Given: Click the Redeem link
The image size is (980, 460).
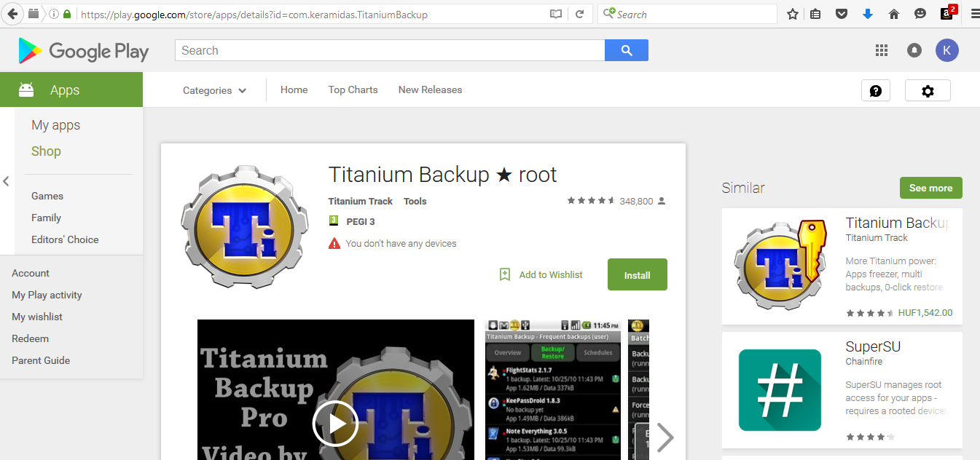Looking at the screenshot, I should coord(31,338).
